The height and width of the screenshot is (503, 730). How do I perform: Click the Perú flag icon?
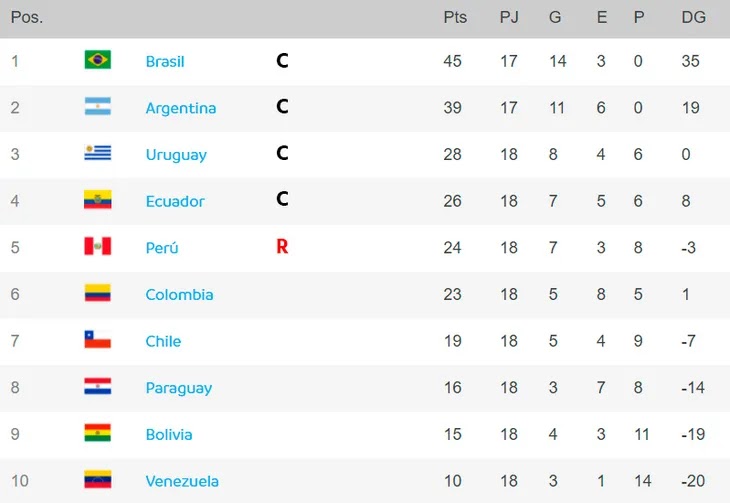coord(97,246)
